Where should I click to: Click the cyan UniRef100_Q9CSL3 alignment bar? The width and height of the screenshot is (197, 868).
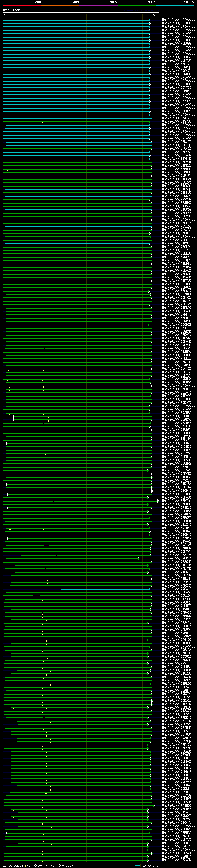105,589
